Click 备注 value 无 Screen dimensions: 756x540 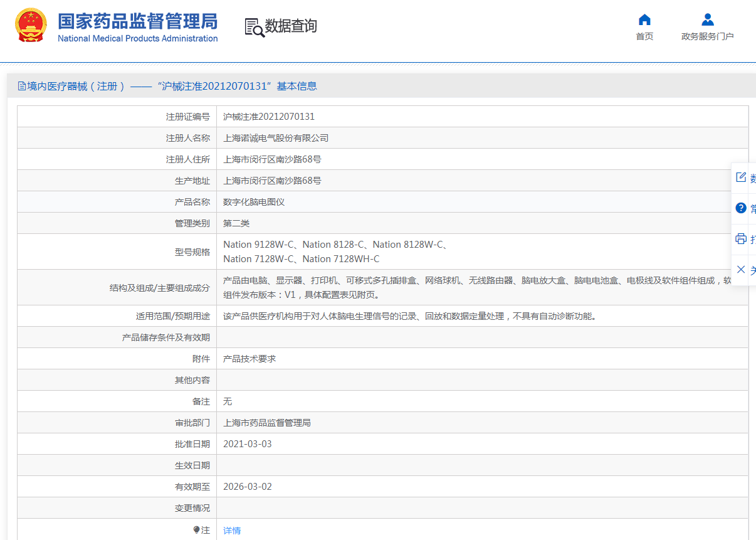(228, 401)
